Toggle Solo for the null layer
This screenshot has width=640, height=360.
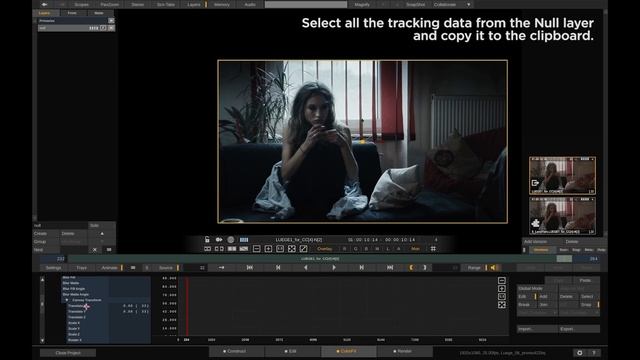[102, 225]
